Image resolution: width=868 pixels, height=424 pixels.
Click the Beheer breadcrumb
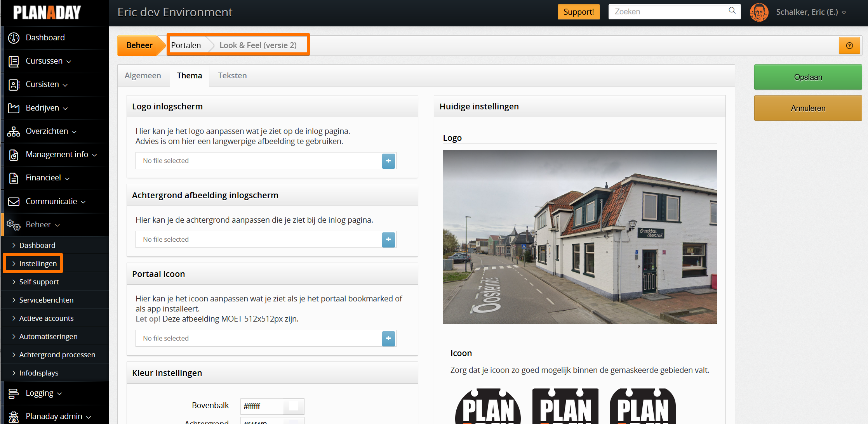(x=139, y=45)
